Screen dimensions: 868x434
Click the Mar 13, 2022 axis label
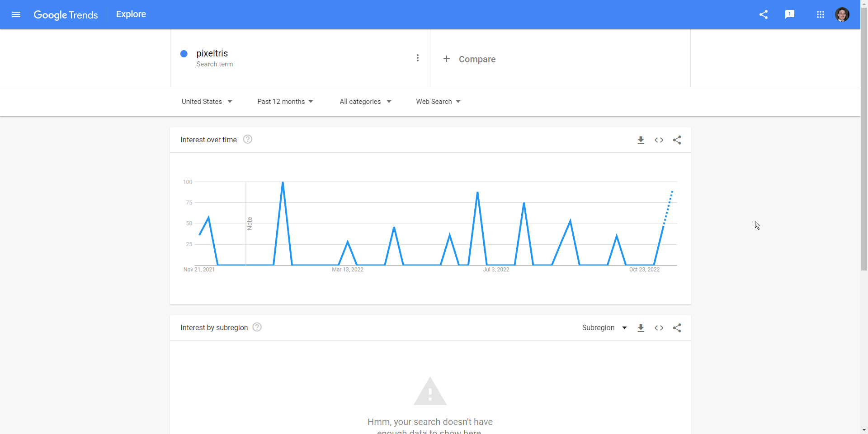pyautogui.click(x=348, y=270)
